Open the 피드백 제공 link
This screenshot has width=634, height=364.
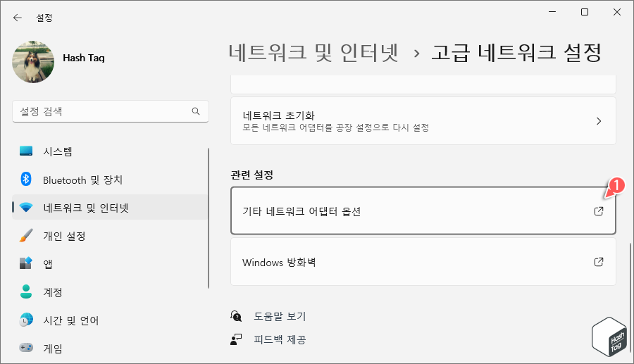click(x=280, y=339)
